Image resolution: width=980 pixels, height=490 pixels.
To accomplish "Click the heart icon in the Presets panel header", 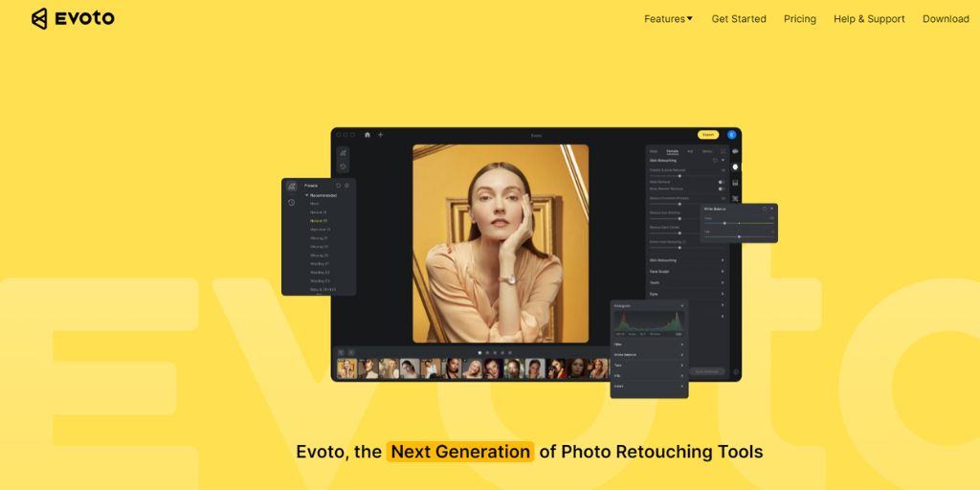I will 339,186.
